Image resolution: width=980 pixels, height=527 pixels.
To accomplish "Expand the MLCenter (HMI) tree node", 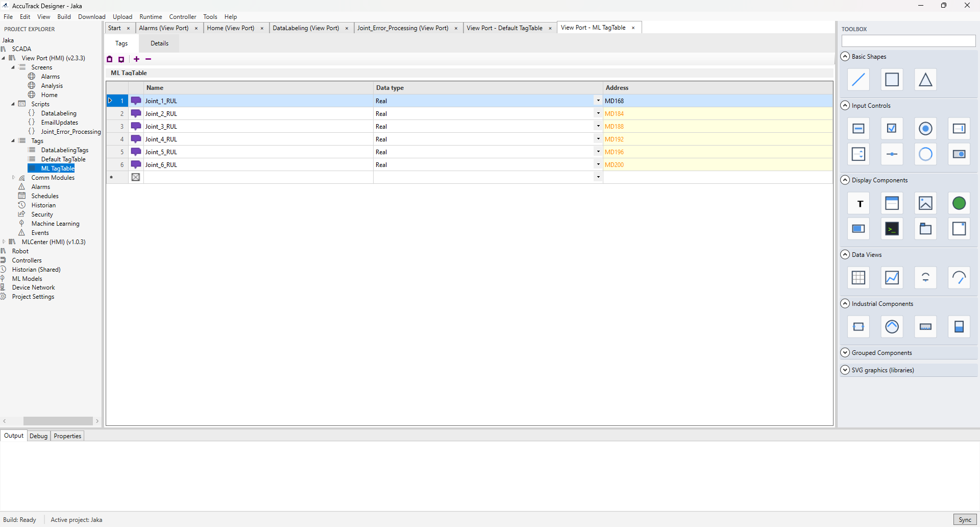I will [x=4, y=242].
